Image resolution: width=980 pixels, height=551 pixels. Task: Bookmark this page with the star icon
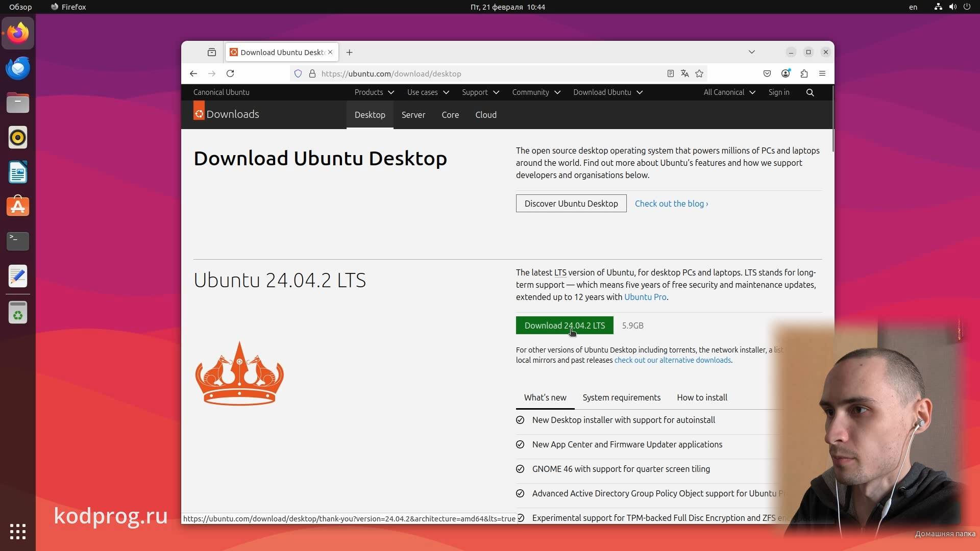point(699,73)
